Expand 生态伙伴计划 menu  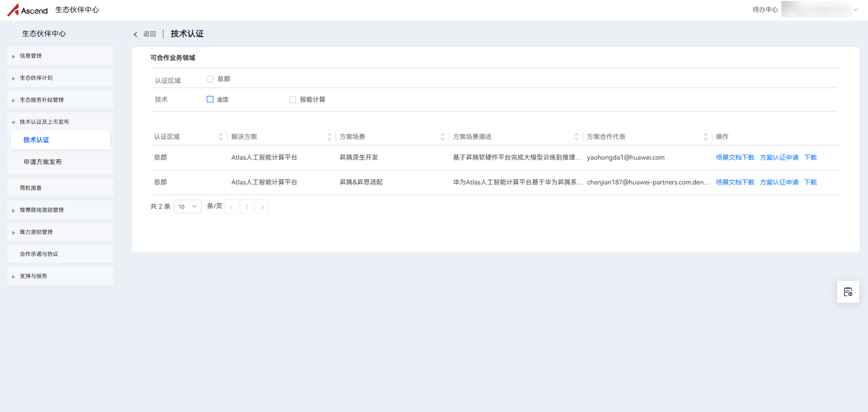(x=60, y=78)
